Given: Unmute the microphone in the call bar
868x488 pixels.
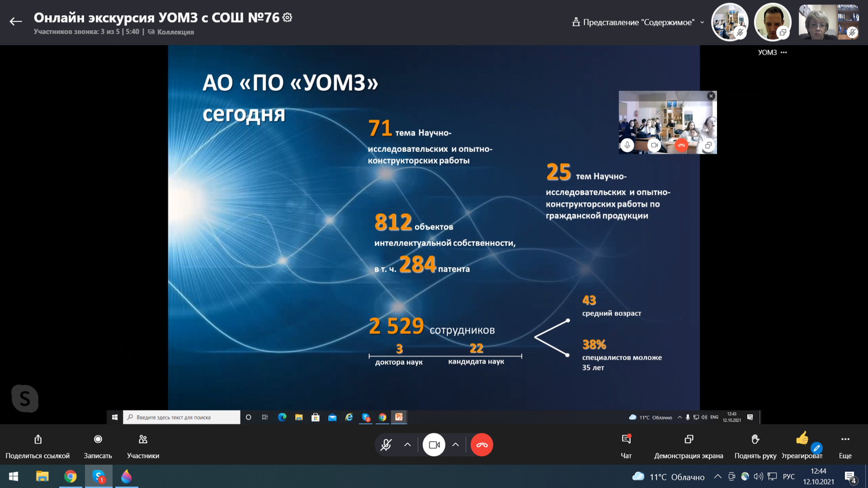Looking at the screenshot, I should tap(386, 445).
